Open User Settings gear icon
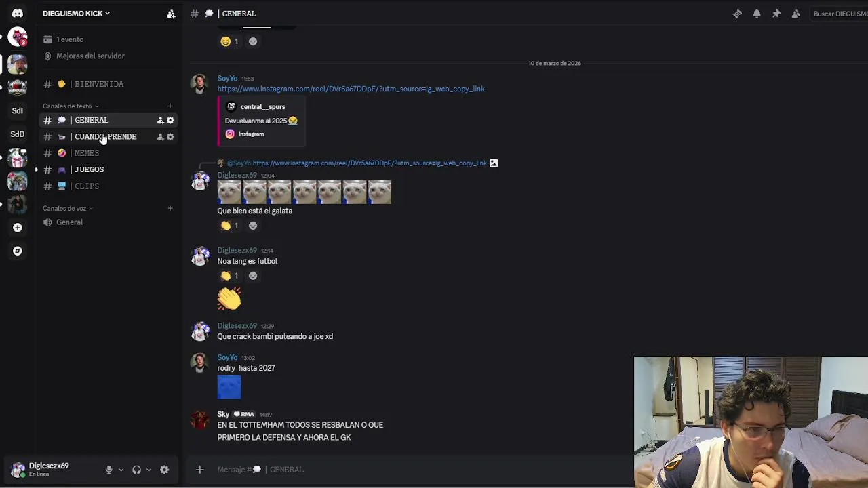Image resolution: width=868 pixels, height=488 pixels. coord(164,470)
